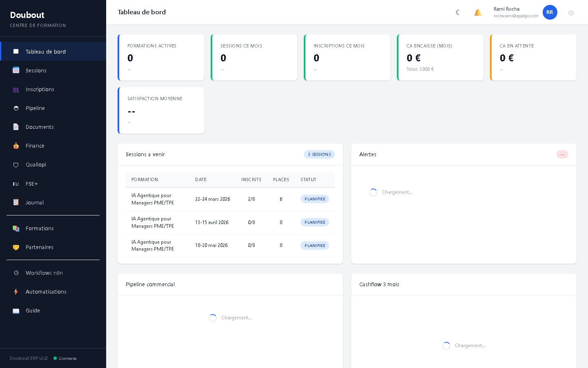Toggle dark mode with the moon icon
Viewport: 588px width, 368px height.
coord(458,12)
